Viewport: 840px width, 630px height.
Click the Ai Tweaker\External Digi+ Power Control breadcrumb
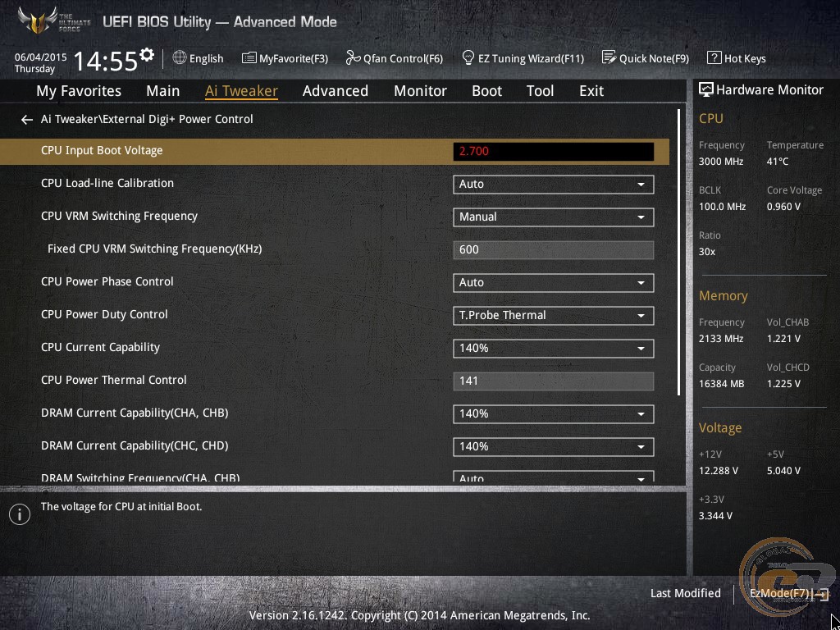[147, 120]
